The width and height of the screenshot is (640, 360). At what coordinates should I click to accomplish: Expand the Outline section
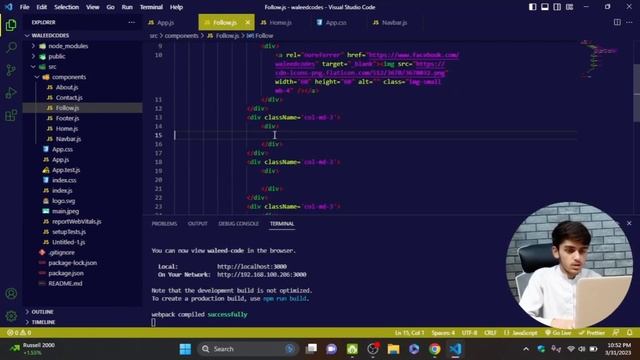(42, 312)
